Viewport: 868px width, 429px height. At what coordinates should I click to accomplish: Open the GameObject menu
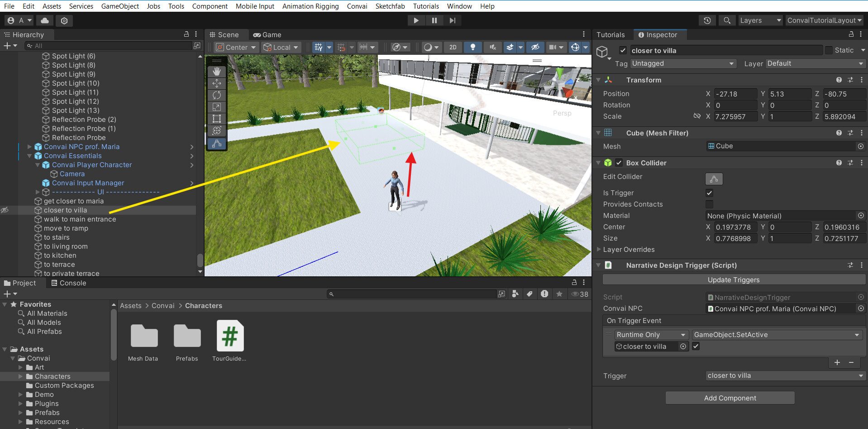[x=120, y=6]
